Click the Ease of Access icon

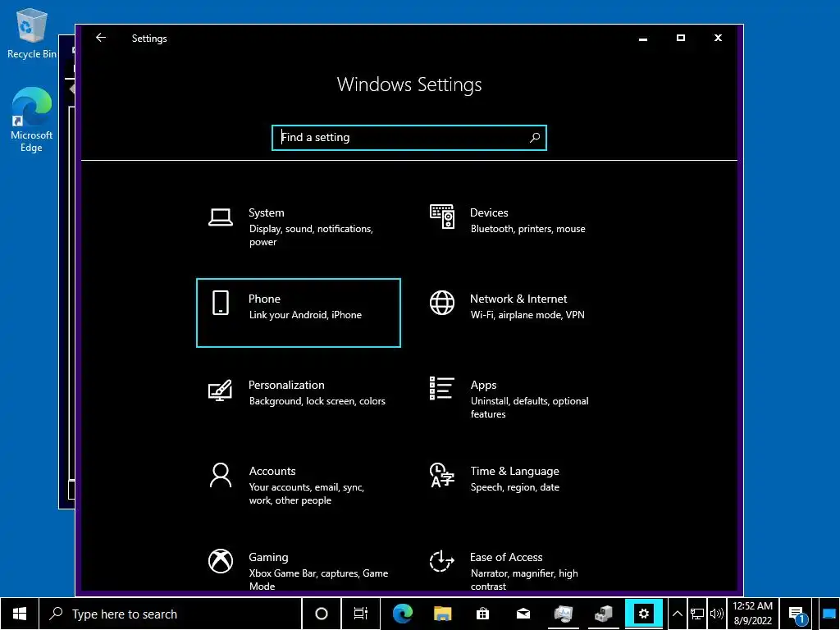(x=442, y=561)
